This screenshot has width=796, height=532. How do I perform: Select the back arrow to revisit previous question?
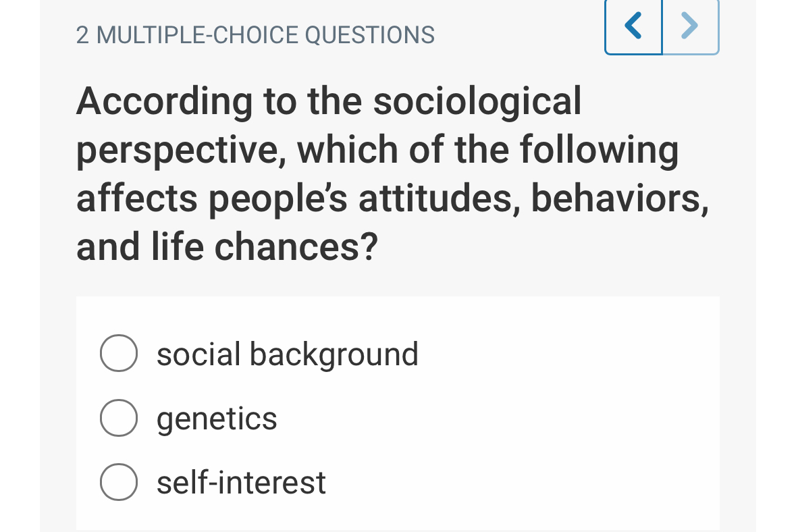click(x=633, y=26)
